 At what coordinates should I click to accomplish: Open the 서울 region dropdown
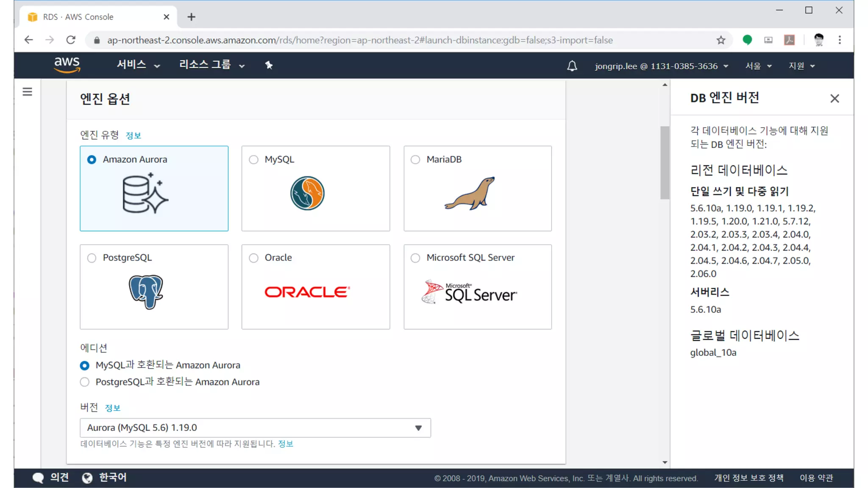[x=758, y=66]
